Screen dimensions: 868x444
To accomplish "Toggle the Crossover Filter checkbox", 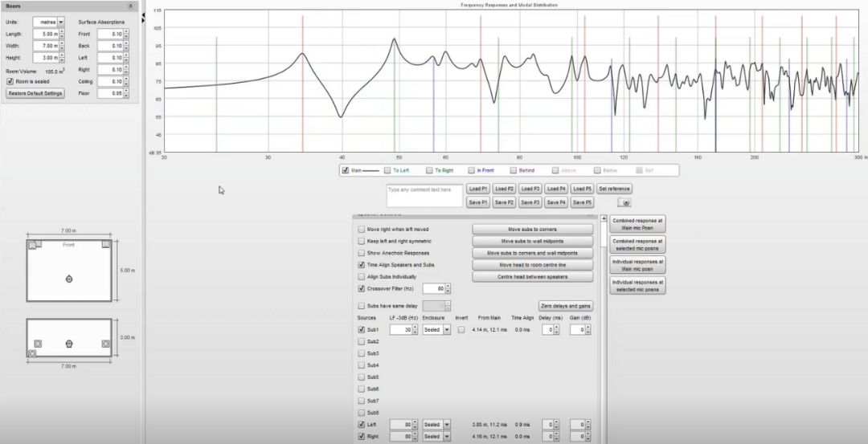I will tap(362, 288).
